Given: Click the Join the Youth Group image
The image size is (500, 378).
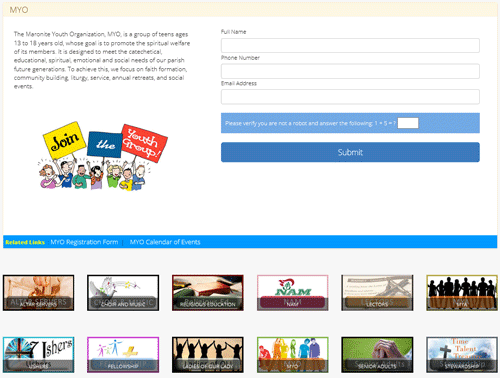Looking at the screenshot, I should click(103, 156).
